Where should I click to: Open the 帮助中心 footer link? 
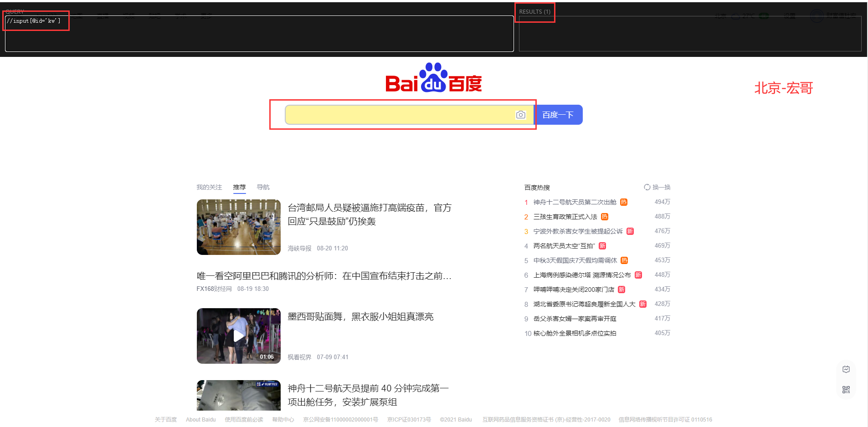click(283, 420)
